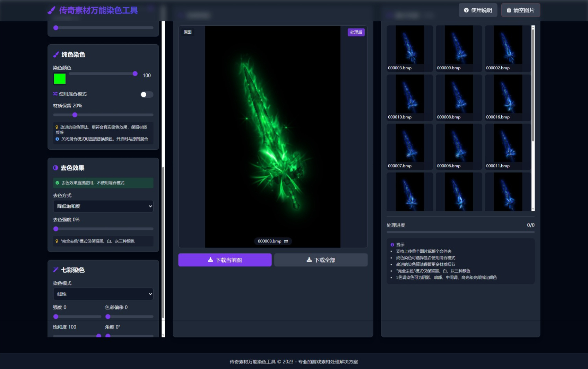
Task: Click the paintbrush logo icon in header
Action: [x=51, y=10]
